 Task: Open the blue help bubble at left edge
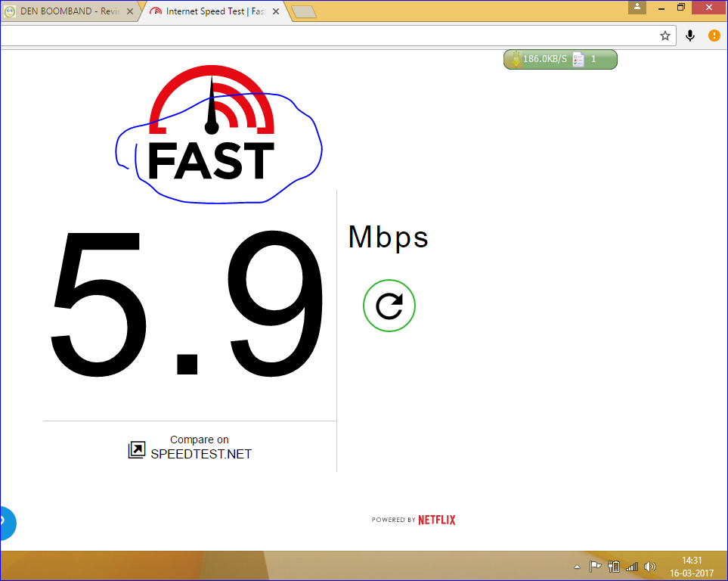[x=7, y=523]
